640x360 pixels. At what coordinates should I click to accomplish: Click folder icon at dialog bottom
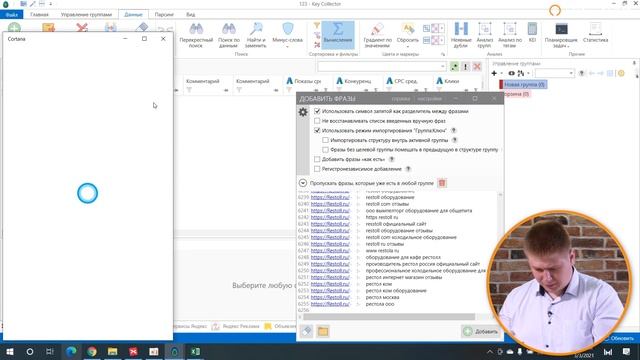click(323, 331)
